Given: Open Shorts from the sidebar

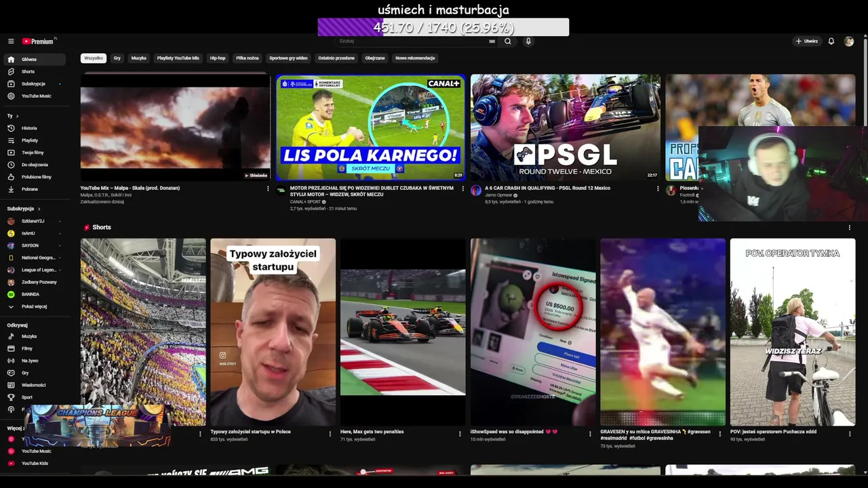Looking at the screenshot, I should tap(36, 71).
